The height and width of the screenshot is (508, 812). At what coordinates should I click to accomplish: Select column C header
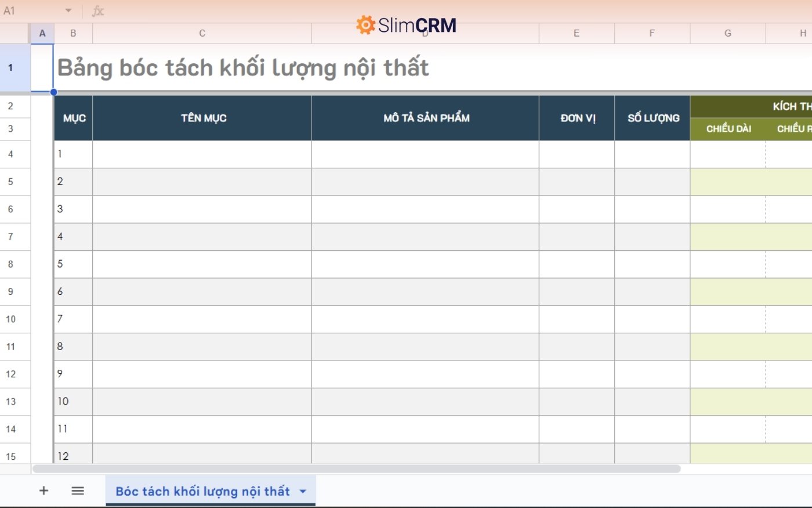coord(202,33)
